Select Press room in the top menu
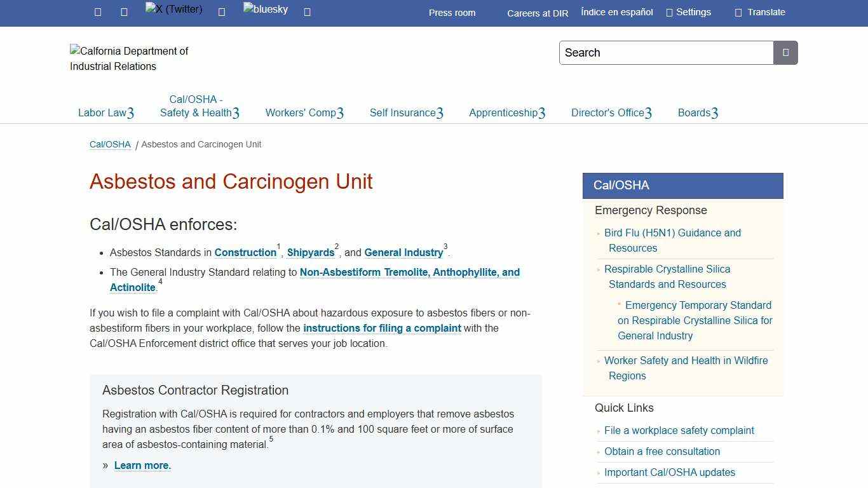Image resolution: width=868 pixels, height=488 pixels. (x=452, y=13)
